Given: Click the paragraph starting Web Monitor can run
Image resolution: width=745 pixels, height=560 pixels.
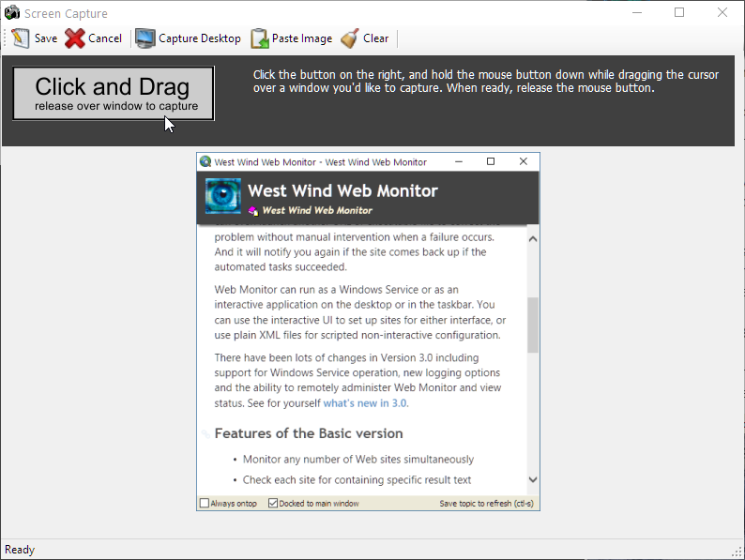Looking at the screenshot, I should click(360, 312).
